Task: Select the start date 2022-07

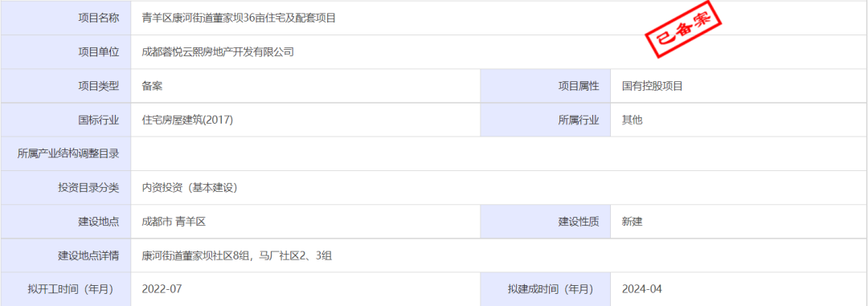Action: 162,289
